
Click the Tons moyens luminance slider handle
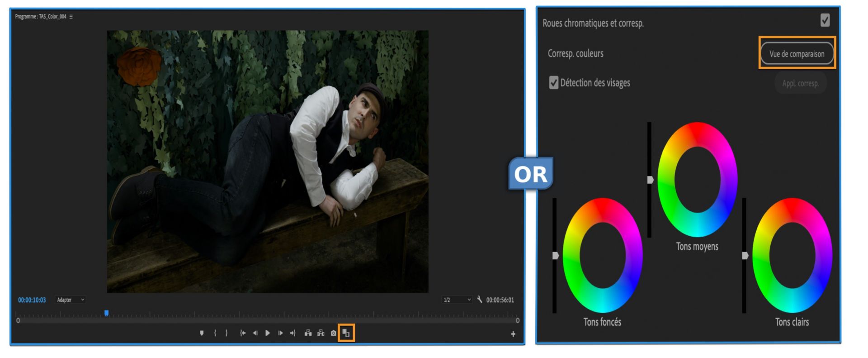click(650, 180)
